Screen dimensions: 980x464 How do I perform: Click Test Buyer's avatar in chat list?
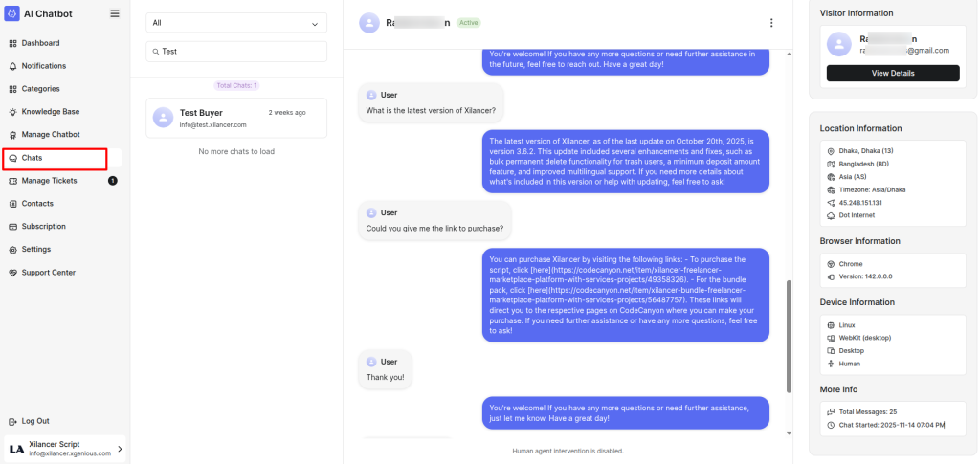163,117
